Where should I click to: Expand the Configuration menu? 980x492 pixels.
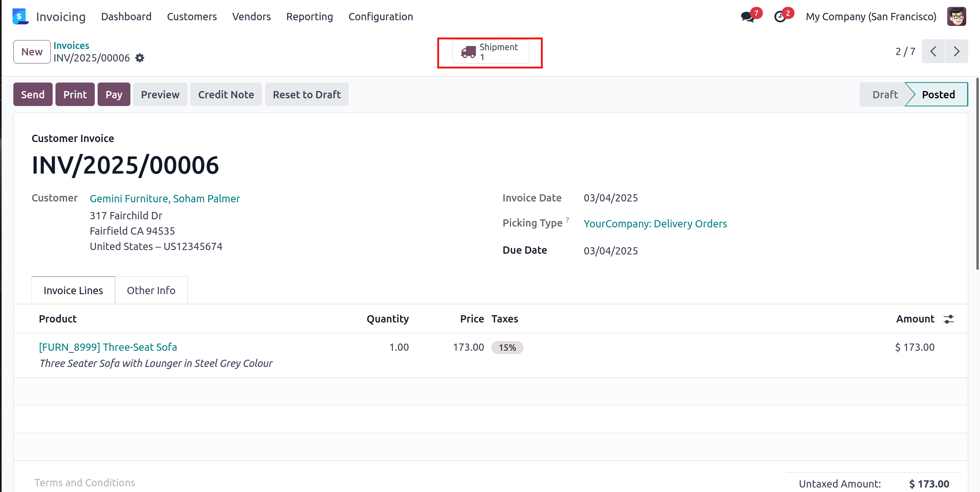pos(380,17)
